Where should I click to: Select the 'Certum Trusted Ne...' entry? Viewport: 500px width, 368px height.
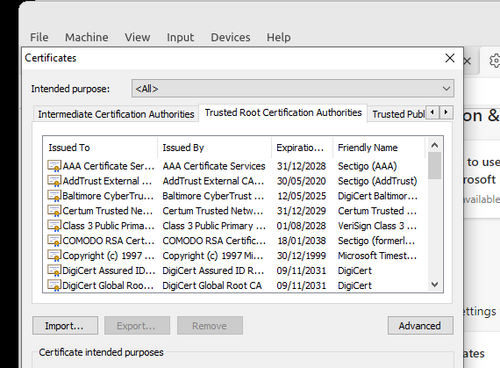107,211
